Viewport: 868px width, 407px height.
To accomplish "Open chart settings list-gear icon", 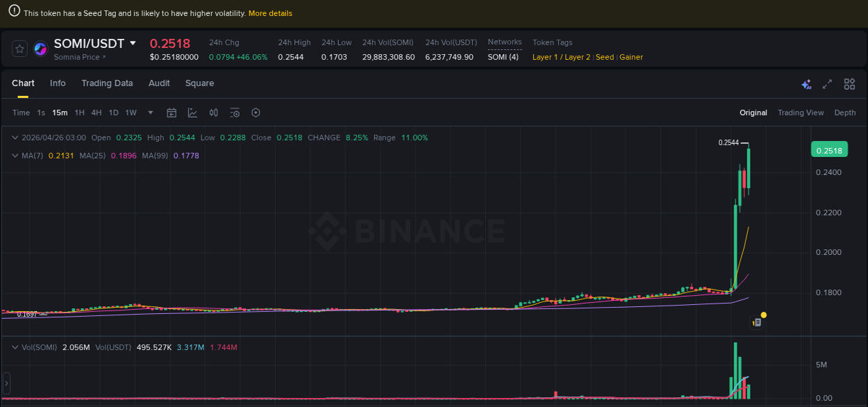I will coord(235,113).
